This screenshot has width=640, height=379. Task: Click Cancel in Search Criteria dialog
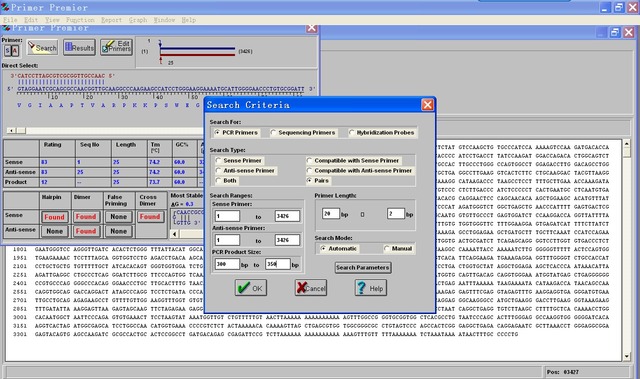311,288
